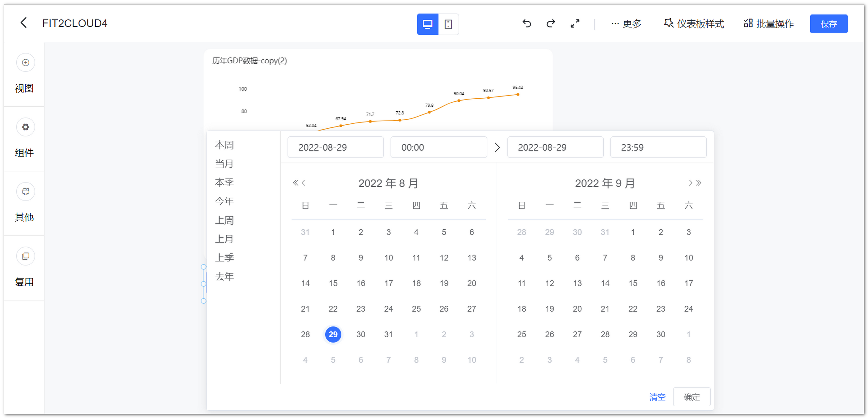
Task: Click the start time 00:00 field
Action: click(438, 147)
